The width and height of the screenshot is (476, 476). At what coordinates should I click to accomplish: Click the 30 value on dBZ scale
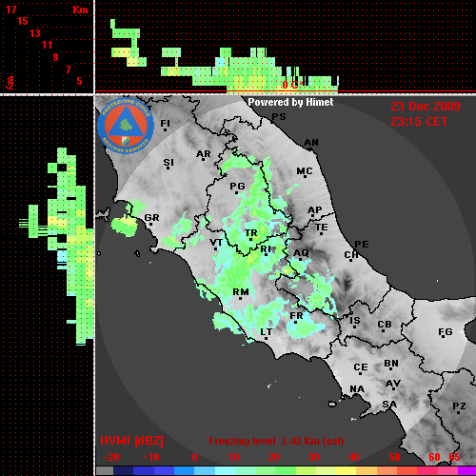[314, 457]
